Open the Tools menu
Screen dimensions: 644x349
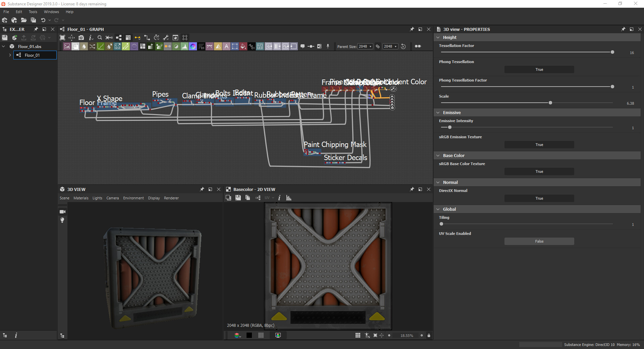[x=33, y=12]
